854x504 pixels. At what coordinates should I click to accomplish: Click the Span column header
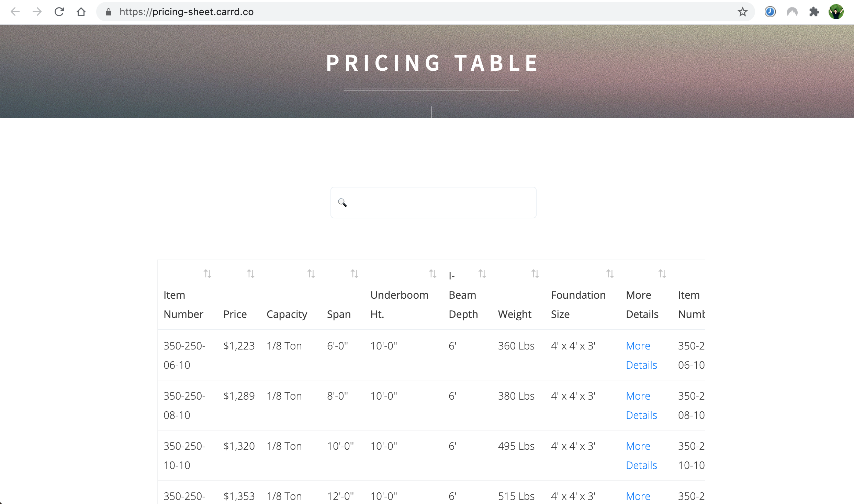point(339,314)
